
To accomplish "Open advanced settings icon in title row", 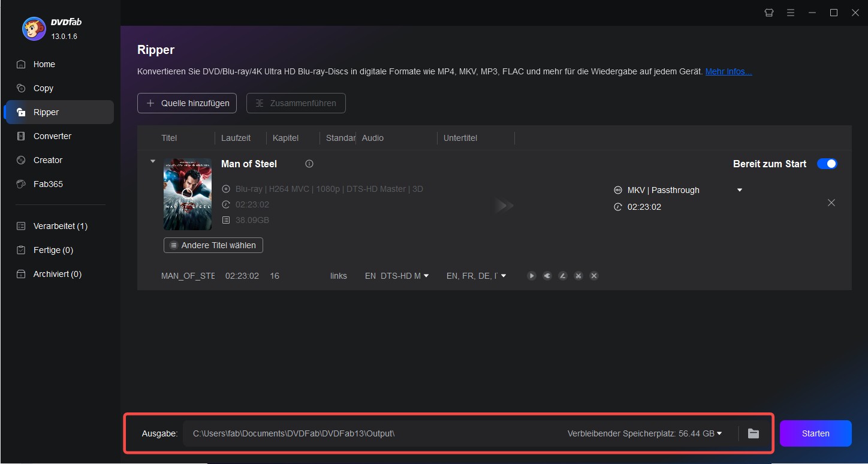I will 547,276.
